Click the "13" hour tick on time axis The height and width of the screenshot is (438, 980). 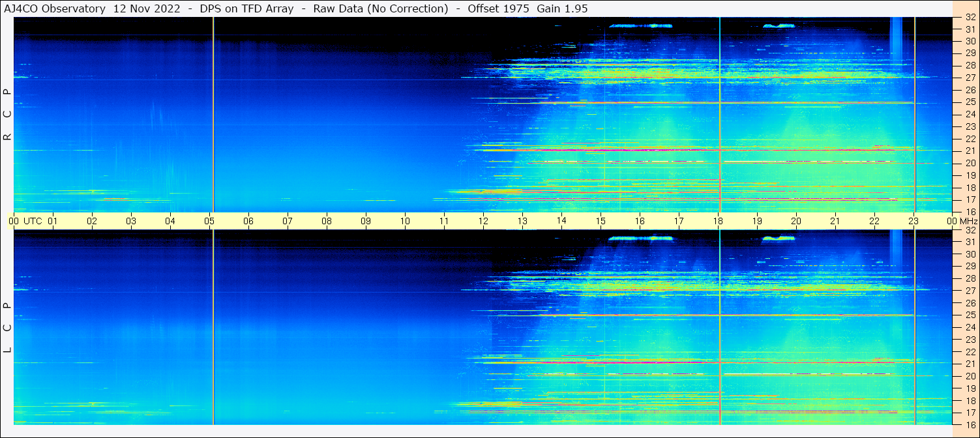tap(522, 221)
